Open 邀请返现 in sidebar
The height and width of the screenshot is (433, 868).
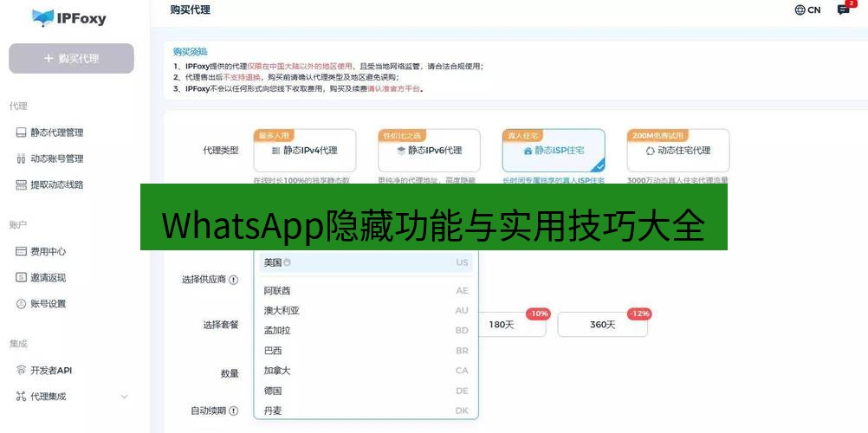41,277
